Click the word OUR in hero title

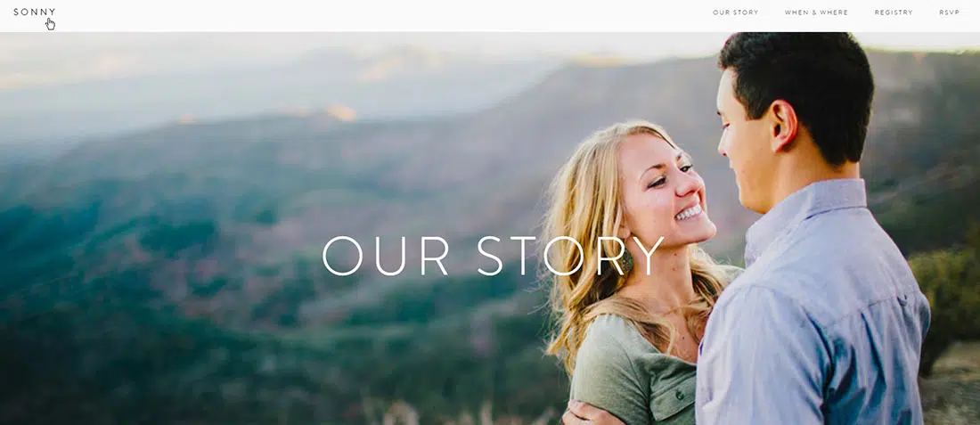[386, 256]
